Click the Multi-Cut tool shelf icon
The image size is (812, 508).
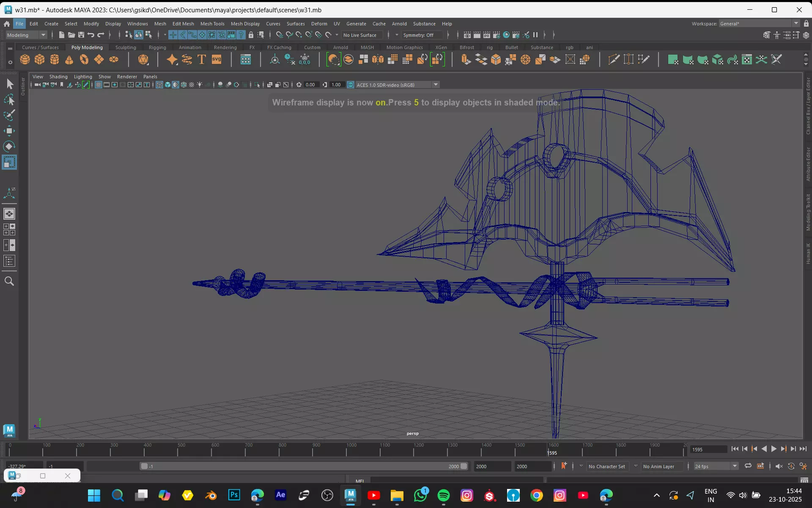[x=614, y=60]
